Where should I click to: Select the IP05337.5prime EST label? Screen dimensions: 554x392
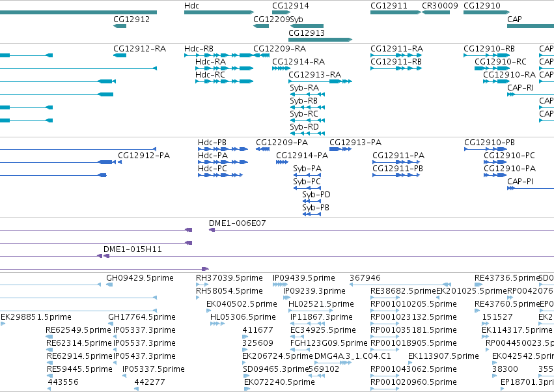click(154, 370)
